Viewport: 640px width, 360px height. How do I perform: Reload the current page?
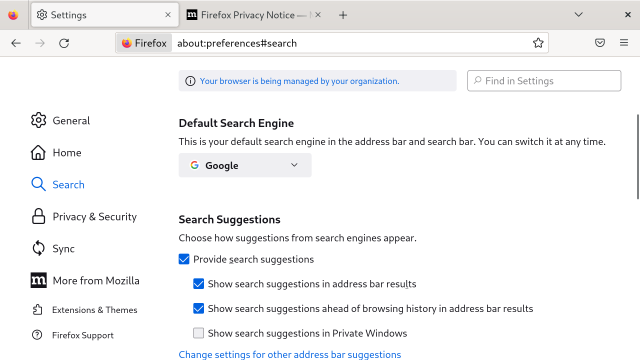(64, 43)
